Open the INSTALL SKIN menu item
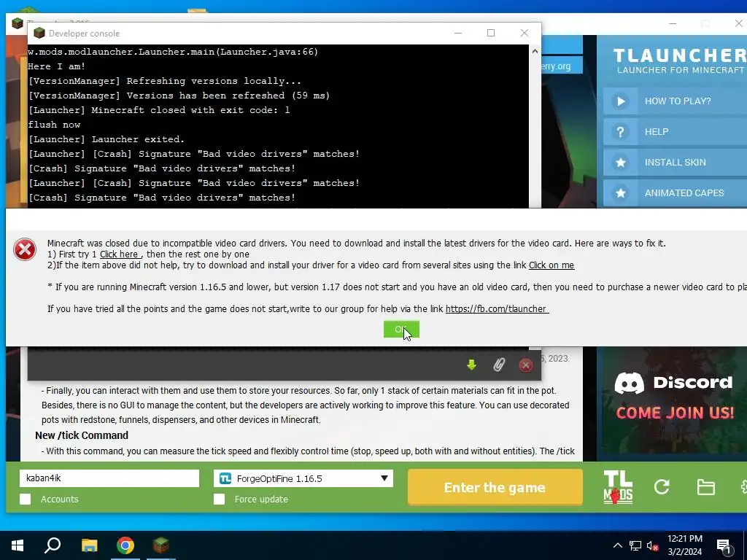 pyautogui.click(x=675, y=163)
